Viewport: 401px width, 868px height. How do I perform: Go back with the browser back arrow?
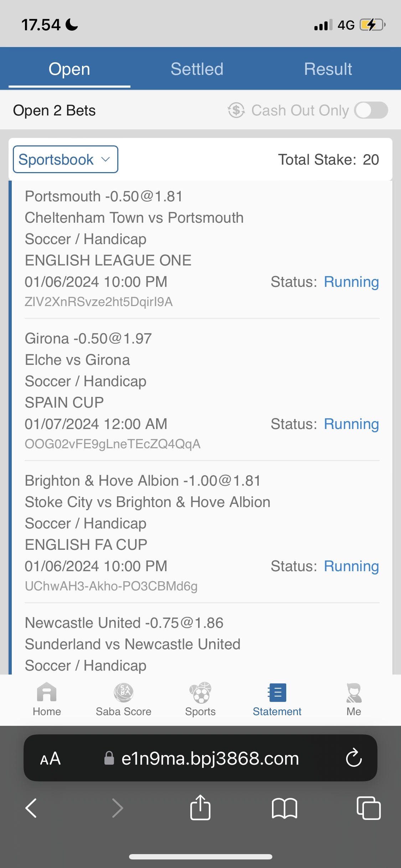tap(31, 808)
